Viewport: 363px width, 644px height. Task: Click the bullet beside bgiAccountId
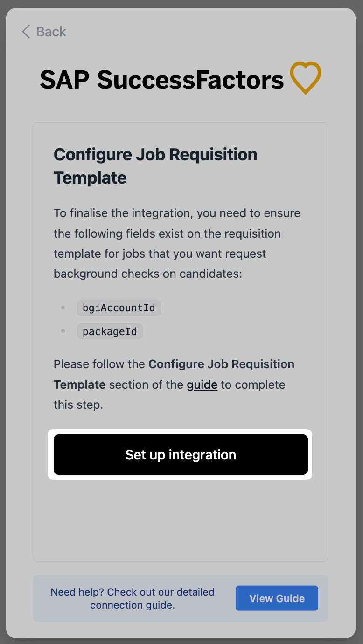tap(63, 308)
